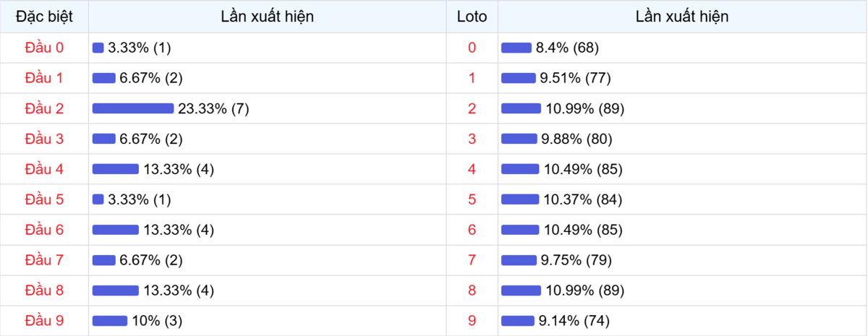
Task: Click the '8.4% (68)' value text
Action: 567,48
